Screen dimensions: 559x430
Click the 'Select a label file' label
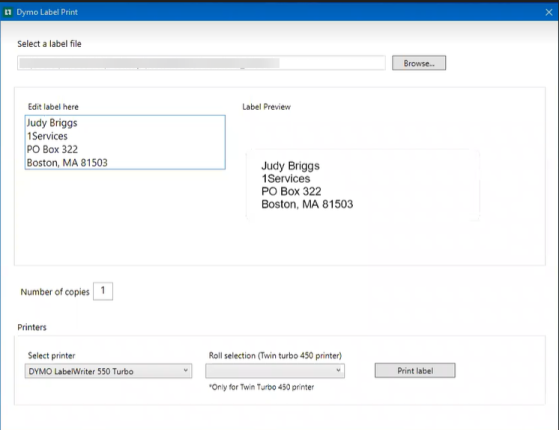(49, 44)
